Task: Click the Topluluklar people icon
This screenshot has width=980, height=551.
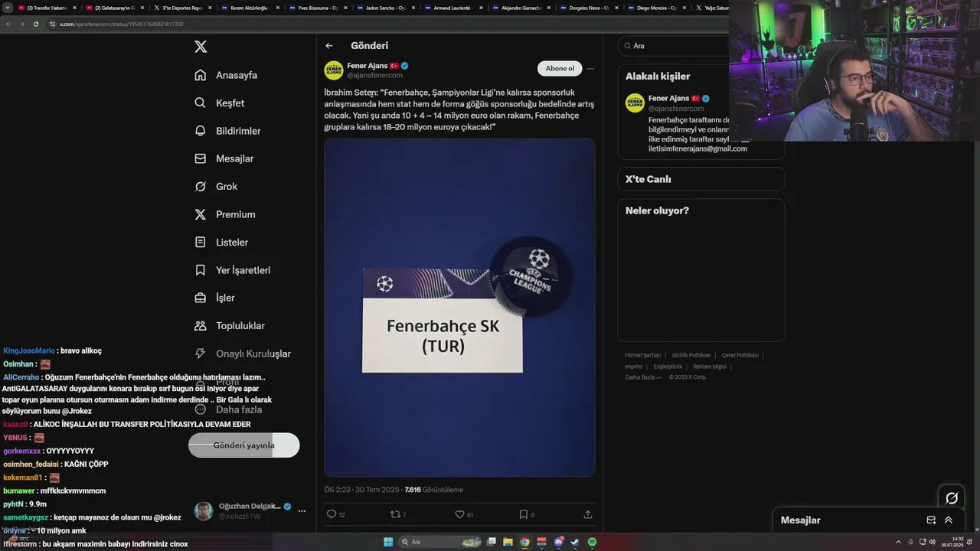Action: tap(201, 325)
